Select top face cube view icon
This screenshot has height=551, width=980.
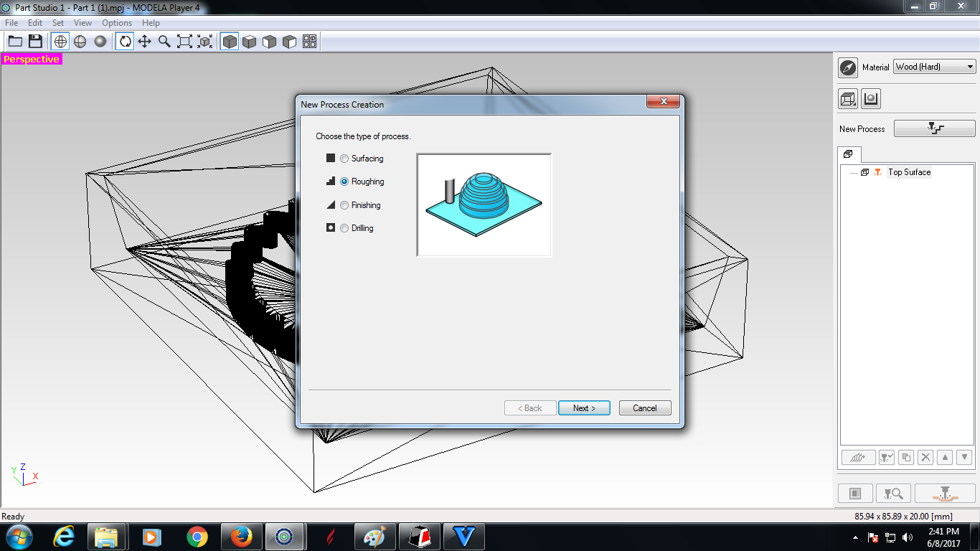pyautogui.click(x=250, y=42)
